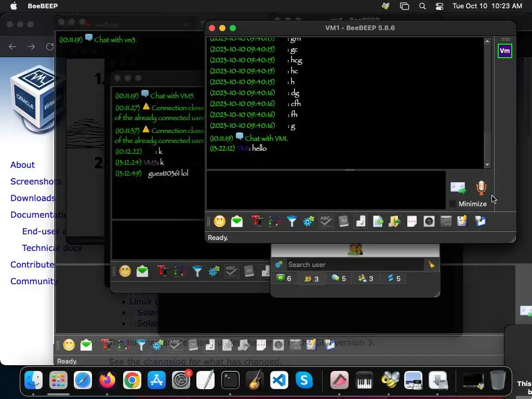Click BeeBEEP bee icon in menu bar
The height and width of the screenshot is (399, 532).
point(386,6)
